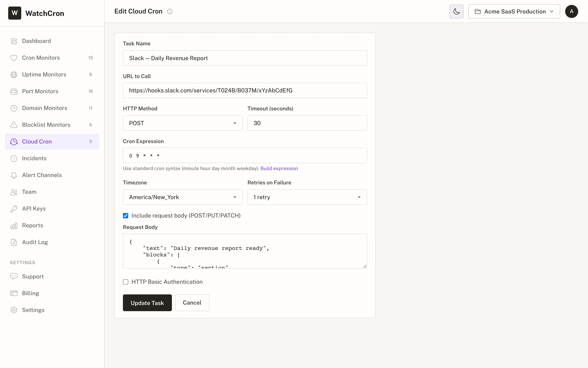The height and width of the screenshot is (368, 588).
Task: Click the Dashboard grid icon
Action: 14,41
